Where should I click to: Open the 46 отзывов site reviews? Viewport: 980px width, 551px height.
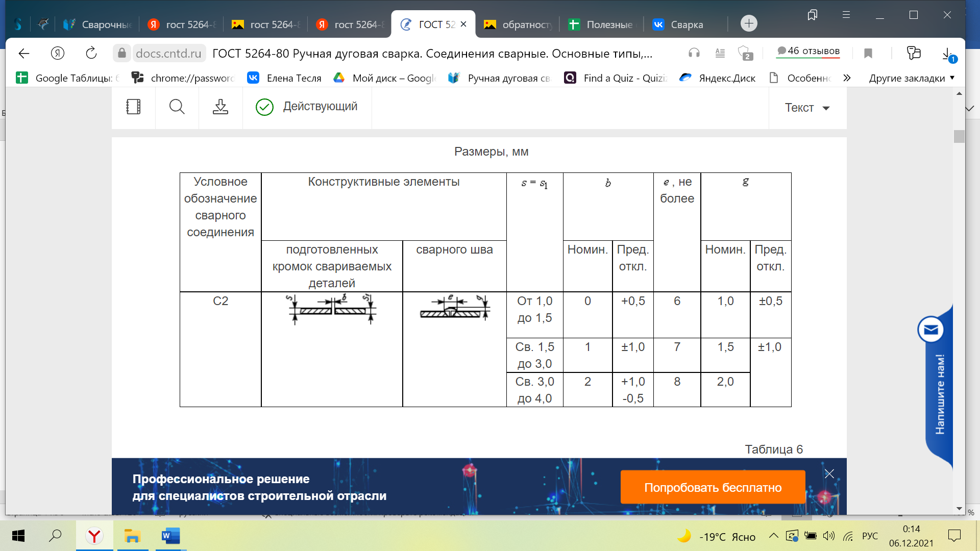(x=808, y=51)
